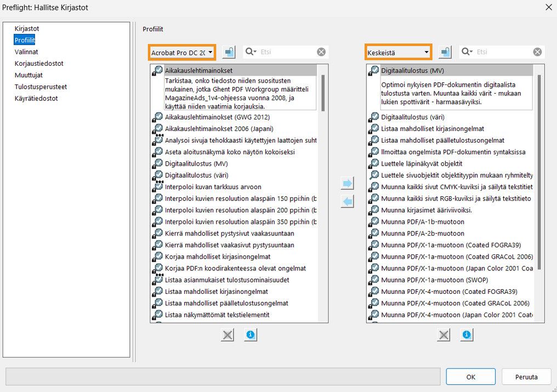Image resolution: width=557 pixels, height=392 pixels.
Task: Select Muunna PDF/A-2b-muotoon
Action: tap(422, 234)
